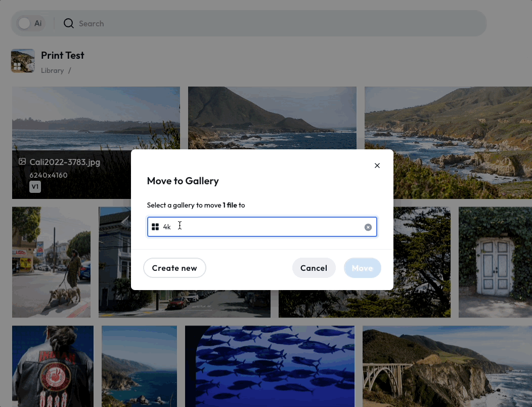Click the V1 version badge

pyautogui.click(x=35, y=186)
